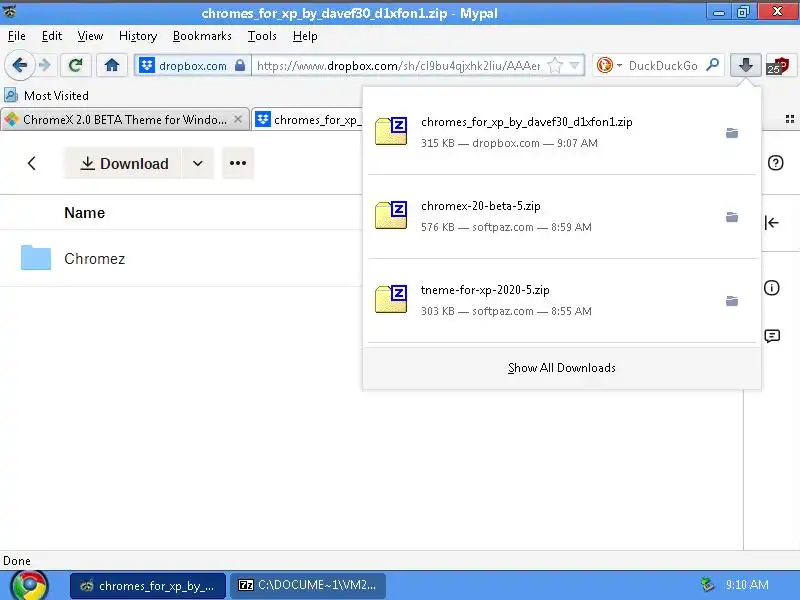
Task: Select the 7-Zip C:\DOCUME~1 taskbar button
Action: tap(308, 585)
